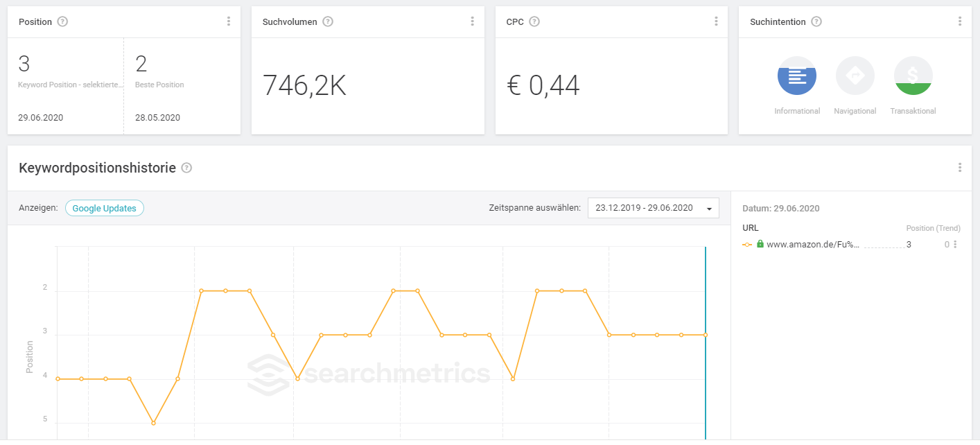Open the www.amazon.de/Fu% URL link
The image size is (980, 445).
point(812,245)
